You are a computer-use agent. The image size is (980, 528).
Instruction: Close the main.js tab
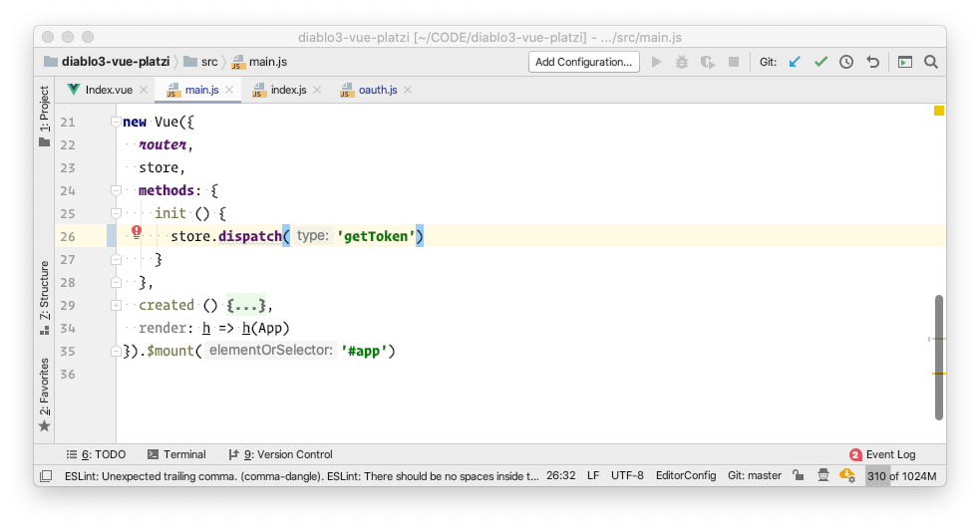click(229, 90)
